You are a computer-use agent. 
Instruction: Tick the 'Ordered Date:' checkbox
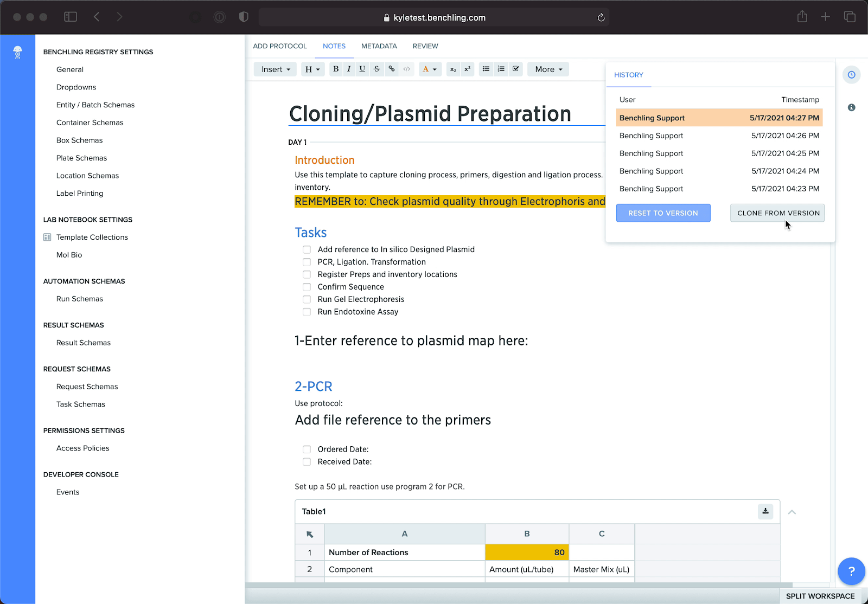coord(307,449)
